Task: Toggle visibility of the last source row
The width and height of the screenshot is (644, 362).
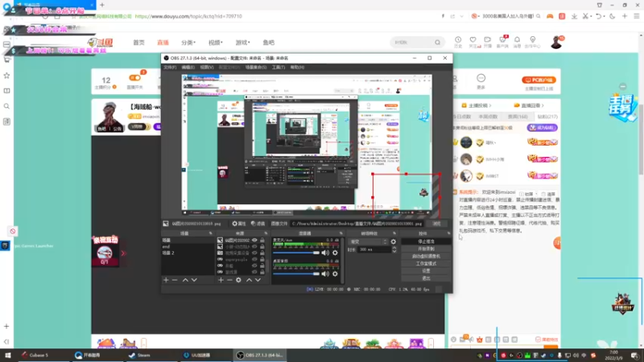Action: click(x=254, y=272)
